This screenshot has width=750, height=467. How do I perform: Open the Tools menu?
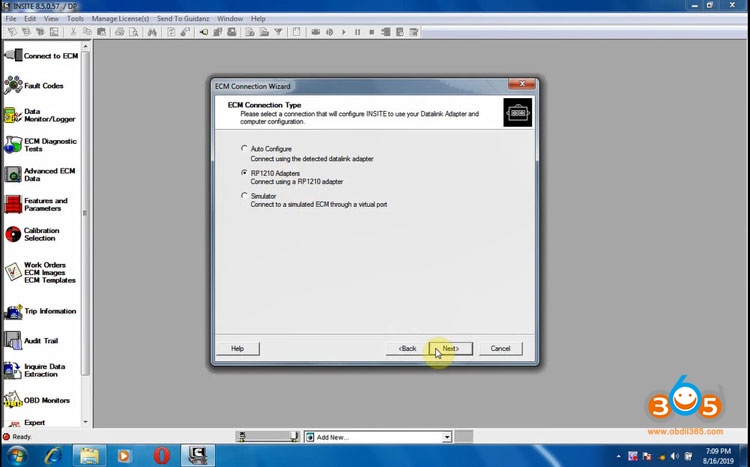pyautogui.click(x=75, y=19)
